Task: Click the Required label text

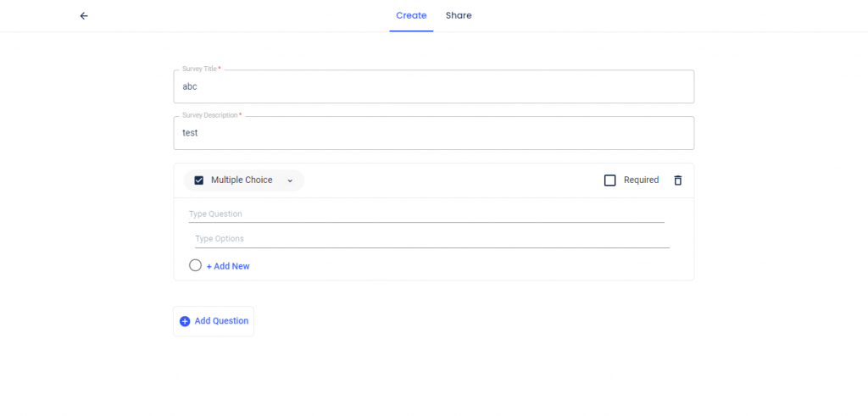Action: 641,180
